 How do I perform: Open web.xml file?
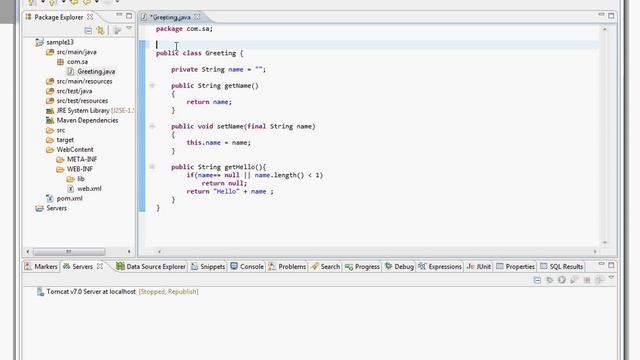point(89,189)
